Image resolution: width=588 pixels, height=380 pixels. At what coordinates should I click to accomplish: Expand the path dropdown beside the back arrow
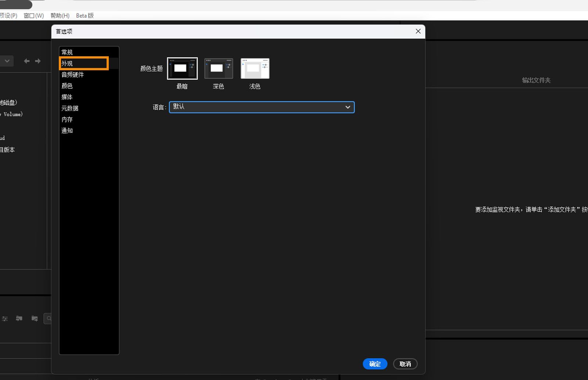point(7,61)
